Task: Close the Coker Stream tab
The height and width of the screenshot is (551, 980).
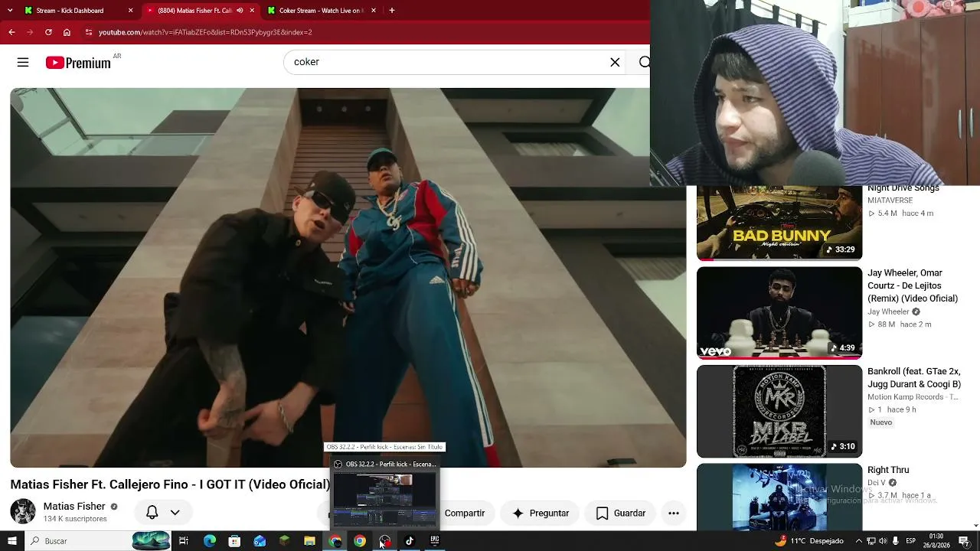Action: [374, 11]
